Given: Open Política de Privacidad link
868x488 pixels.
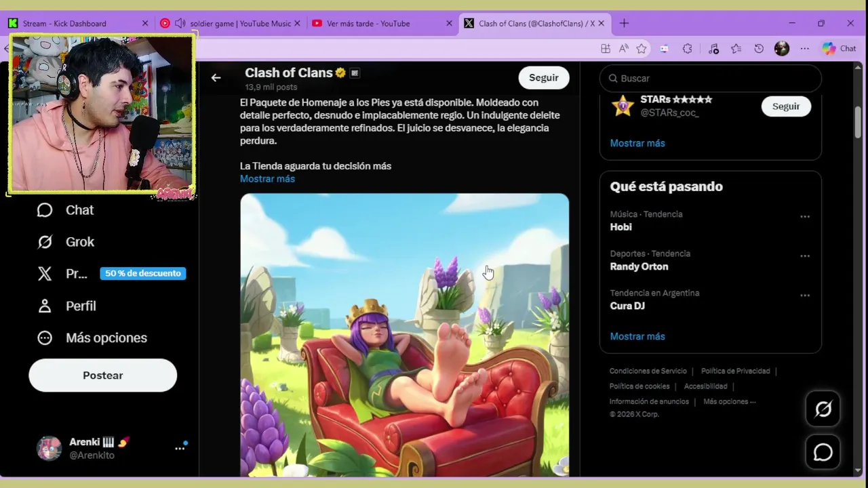Looking at the screenshot, I should pyautogui.click(x=736, y=371).
